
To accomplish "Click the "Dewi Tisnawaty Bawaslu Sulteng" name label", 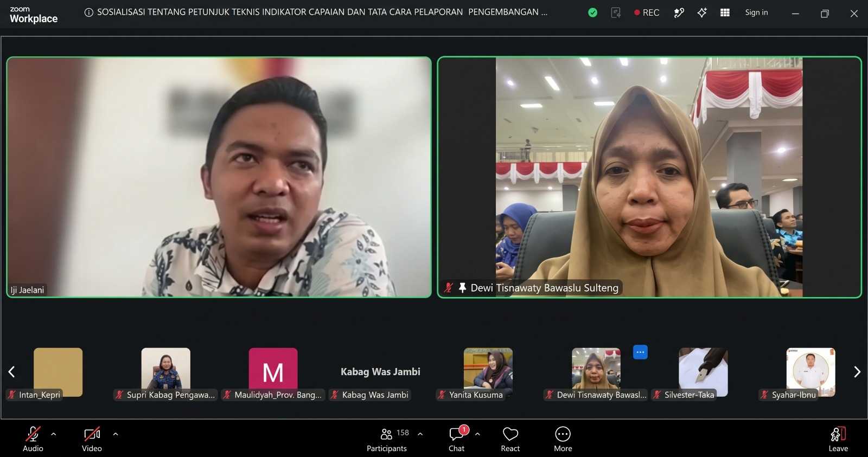I will 544,288.
